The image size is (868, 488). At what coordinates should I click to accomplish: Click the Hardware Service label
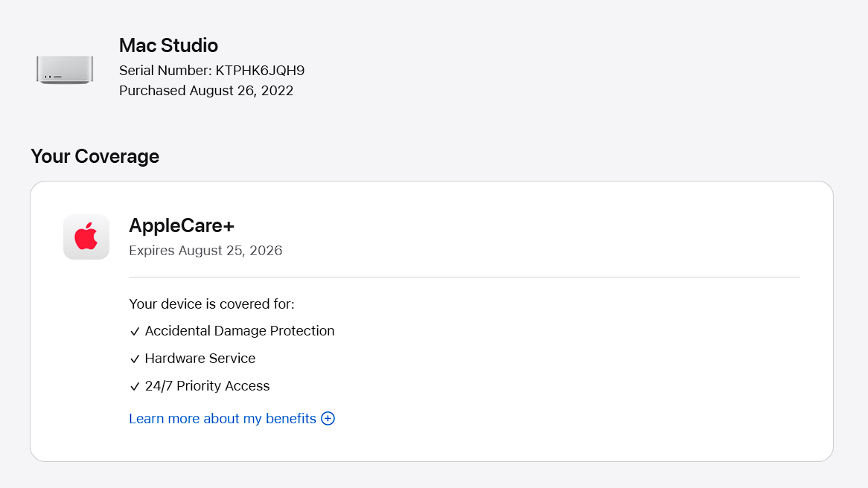click(200, 358)
